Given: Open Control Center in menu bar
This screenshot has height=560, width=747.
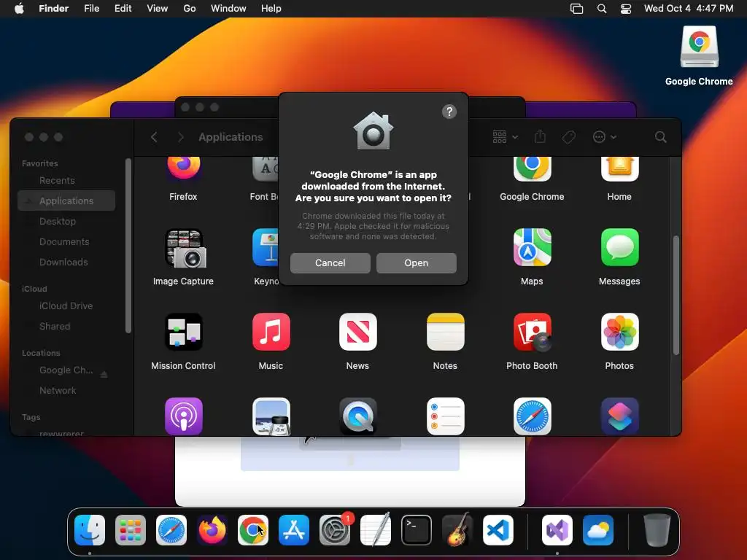Looking at the screenshot, I should tap(625, 9).
